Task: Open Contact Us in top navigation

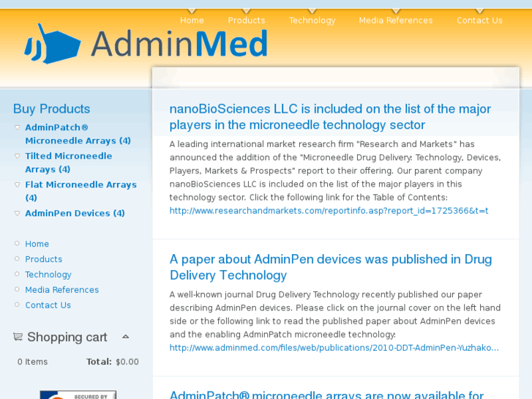Action: pos(479,20)
